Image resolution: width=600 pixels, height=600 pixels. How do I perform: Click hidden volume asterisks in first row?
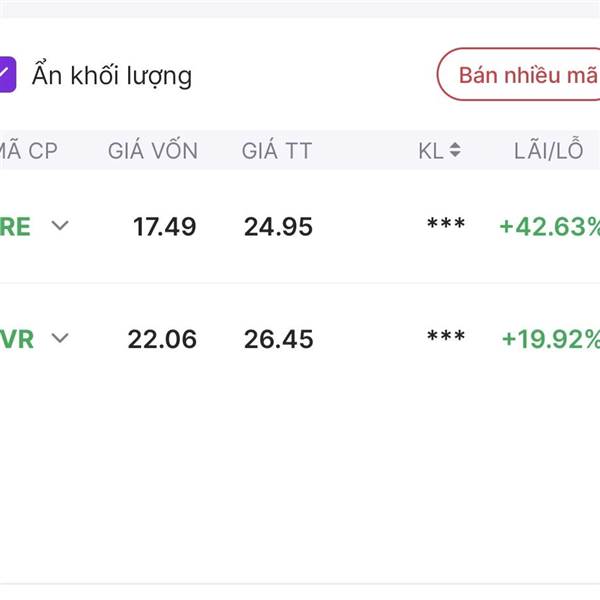(445, 225)
